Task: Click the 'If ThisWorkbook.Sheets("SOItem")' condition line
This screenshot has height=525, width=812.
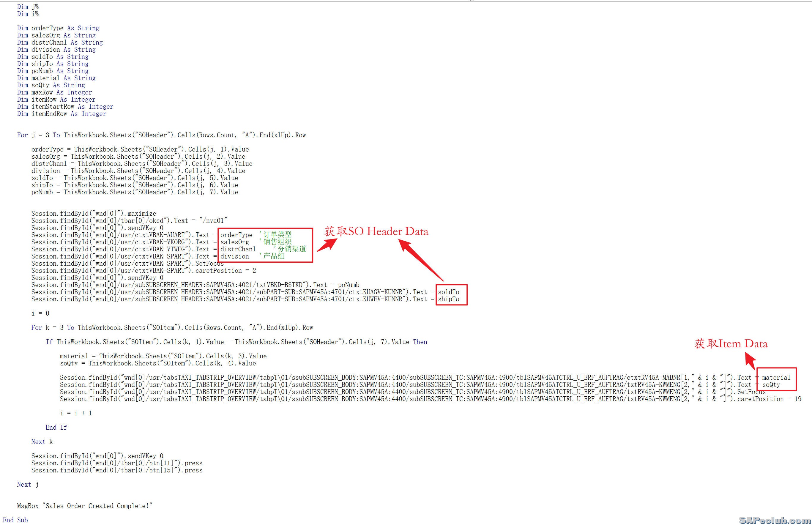Action: 236,342
